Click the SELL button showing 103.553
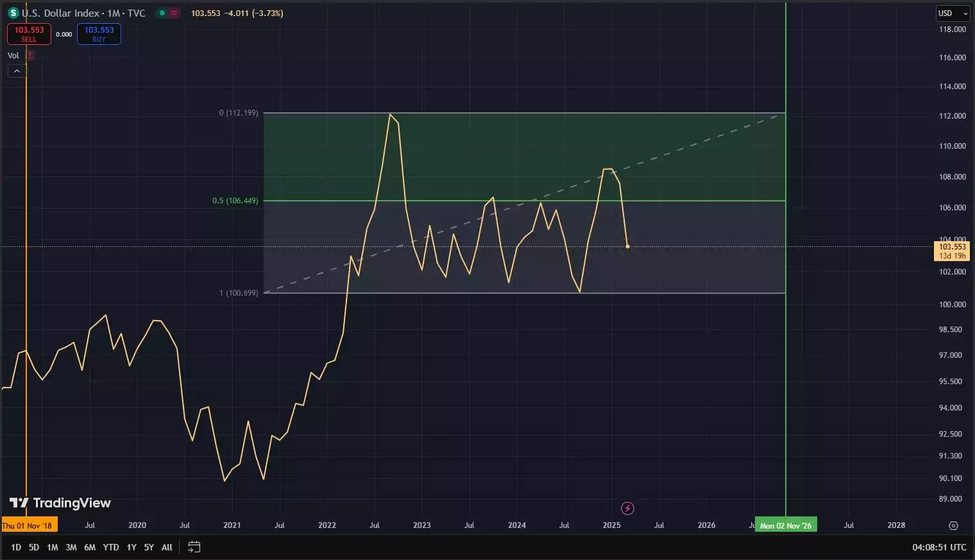This screenshot has height=560, width=975. click(28, 33)
